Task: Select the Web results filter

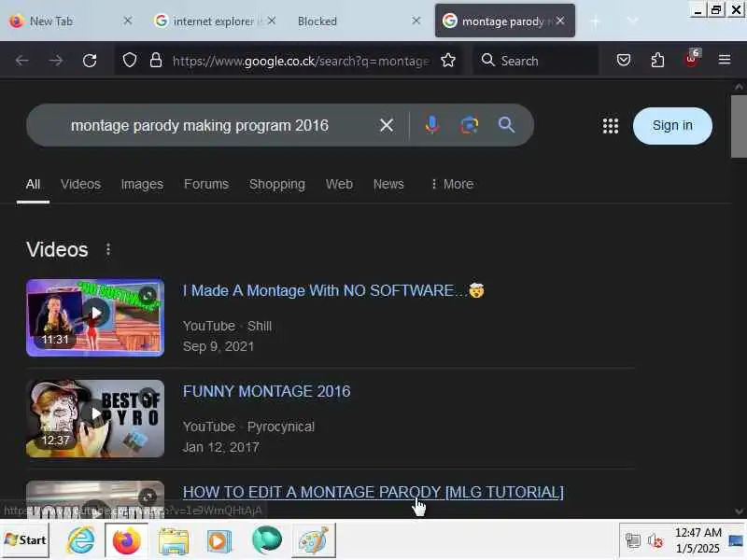Action: (x=339, y=184)
